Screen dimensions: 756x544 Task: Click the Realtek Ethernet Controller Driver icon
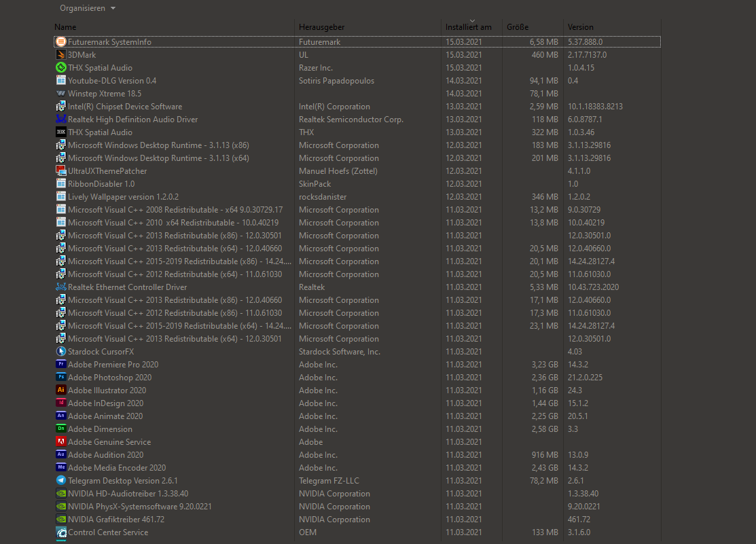60,287
